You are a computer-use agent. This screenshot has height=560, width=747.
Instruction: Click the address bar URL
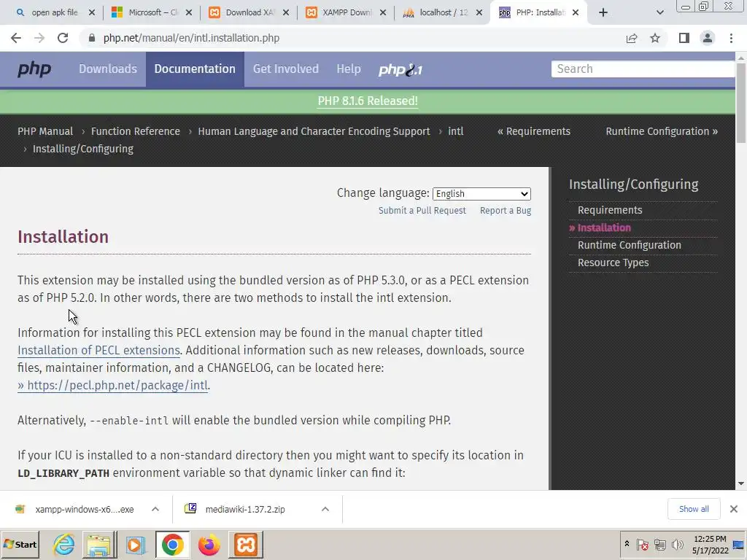[x=192, y=38]
